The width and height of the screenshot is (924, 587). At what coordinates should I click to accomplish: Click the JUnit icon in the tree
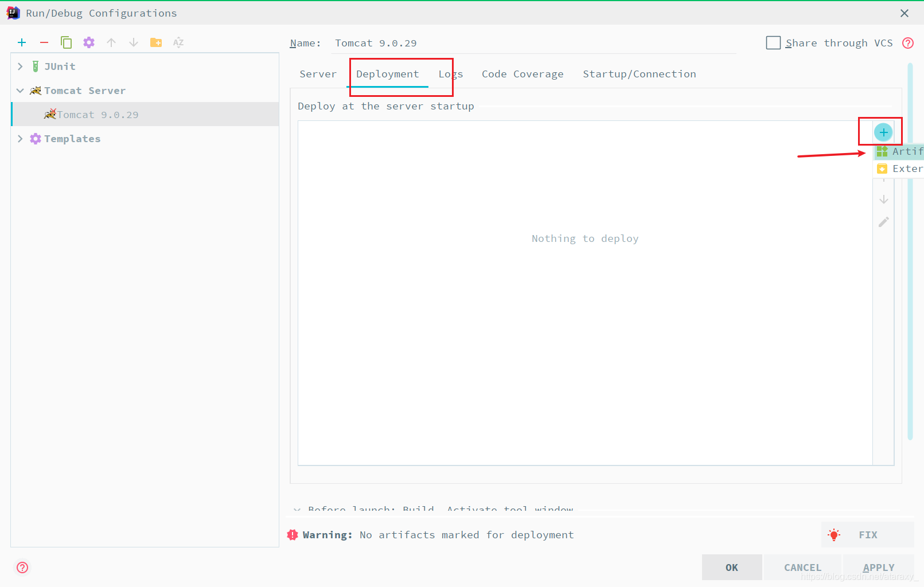(36, 66)
